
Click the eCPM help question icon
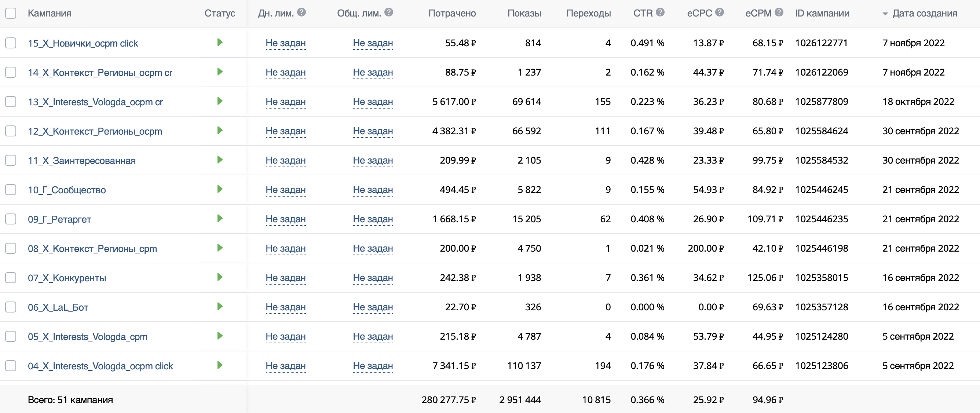click(x=779, y=12)
